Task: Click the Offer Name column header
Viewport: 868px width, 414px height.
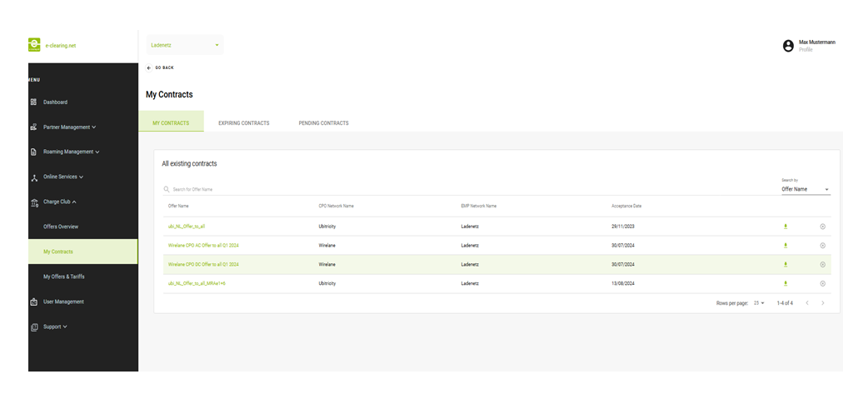Action: point(178,206)
